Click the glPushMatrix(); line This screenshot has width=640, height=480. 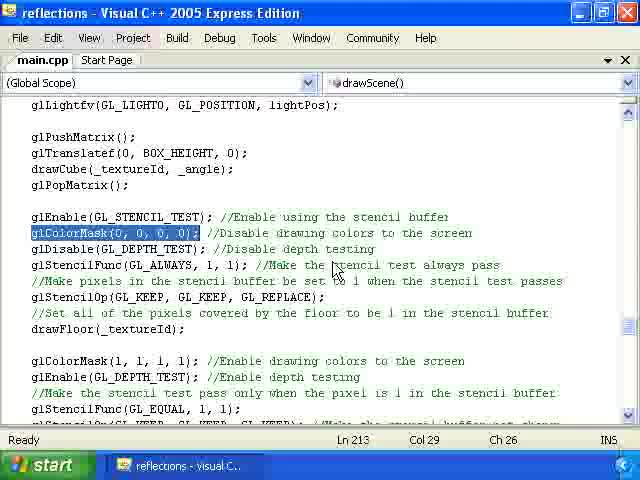point(83,137)
